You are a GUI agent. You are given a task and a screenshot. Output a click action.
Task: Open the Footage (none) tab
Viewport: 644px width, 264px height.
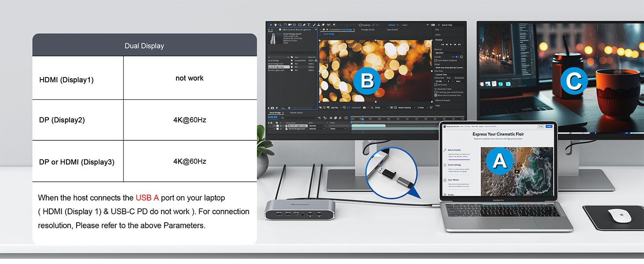tap(367, 30)
